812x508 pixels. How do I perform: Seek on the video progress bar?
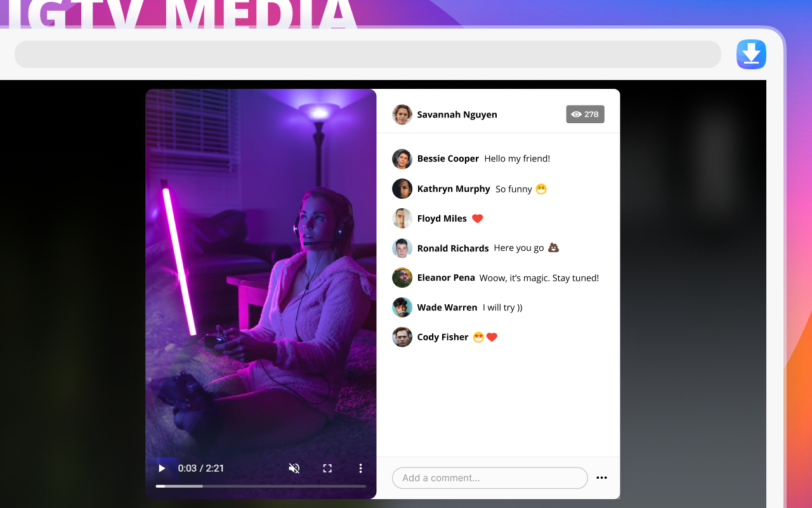261,486
